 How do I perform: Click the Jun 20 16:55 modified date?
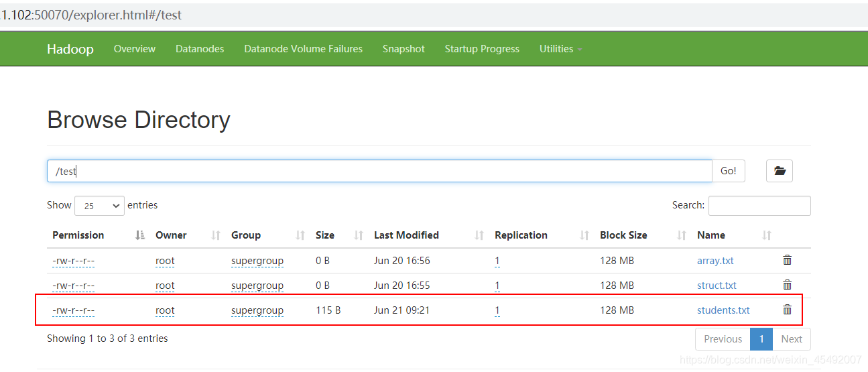402,286
